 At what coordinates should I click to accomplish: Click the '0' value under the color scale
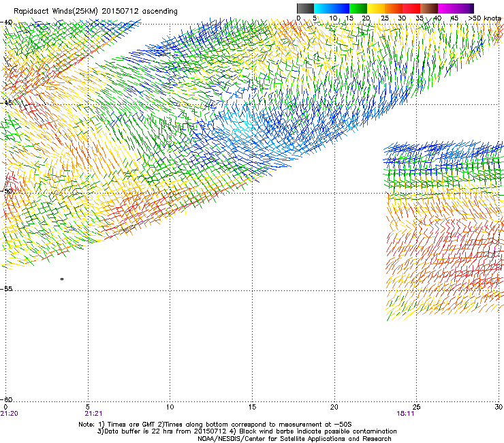point(298,18)
